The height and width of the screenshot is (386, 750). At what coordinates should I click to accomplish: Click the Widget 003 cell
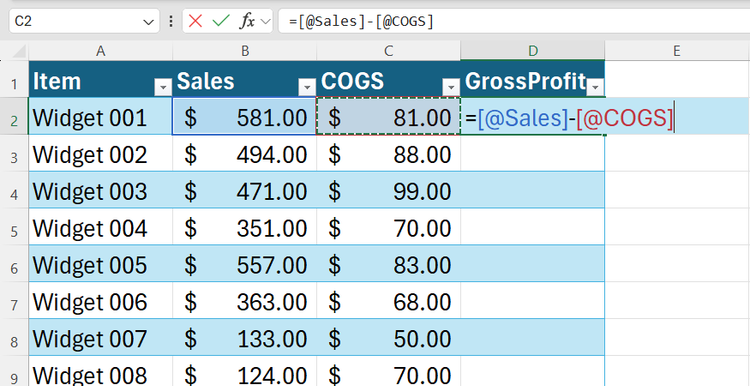coord(100,190)
